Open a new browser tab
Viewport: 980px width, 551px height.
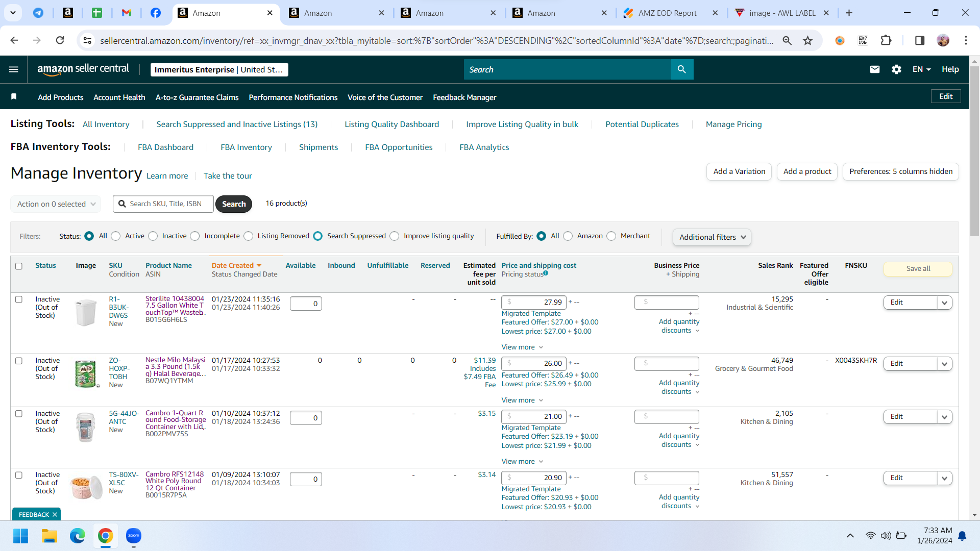click(849, 13)
